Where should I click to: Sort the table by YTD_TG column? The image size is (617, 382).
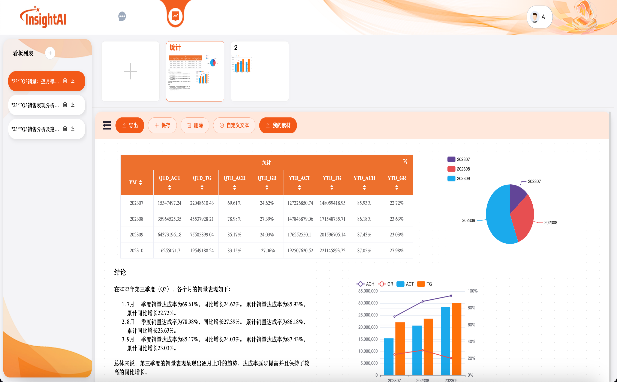(x=332, y=188)
